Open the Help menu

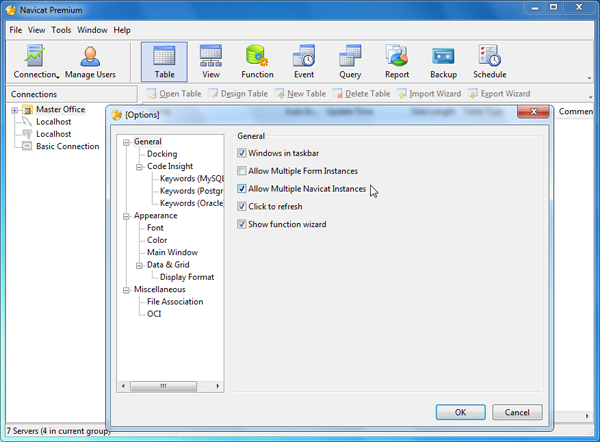pyautogui.click(x=122, y=30)
